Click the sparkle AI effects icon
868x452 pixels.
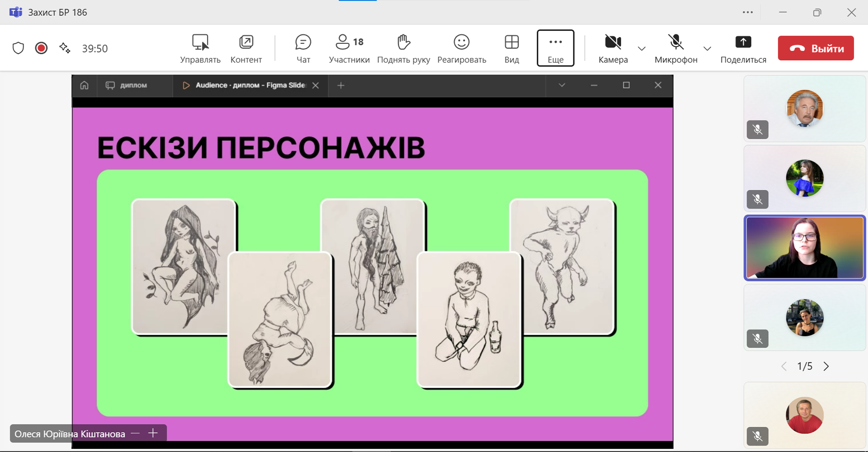coord(65,48)
